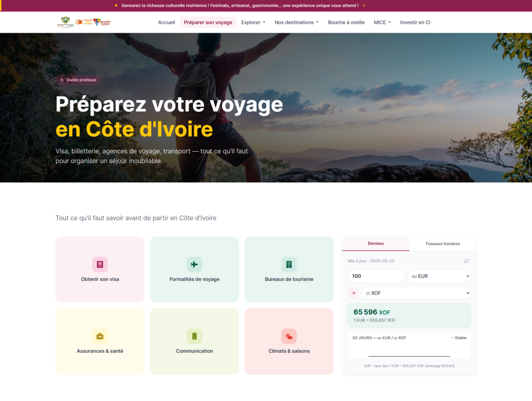The width and height of the screenshot is (532, 401).
Task: Switch to the Devises tab
Action: [376, 244]
